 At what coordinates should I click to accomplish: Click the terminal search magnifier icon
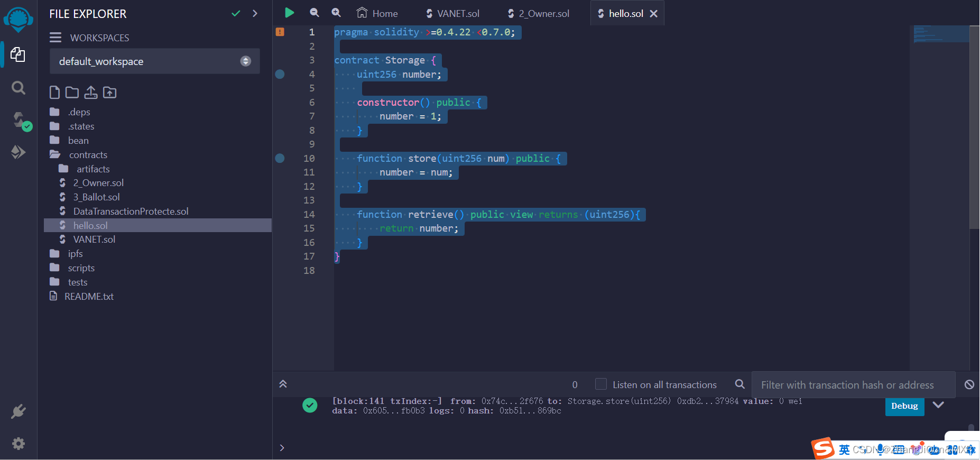click(x=740, y=384)
